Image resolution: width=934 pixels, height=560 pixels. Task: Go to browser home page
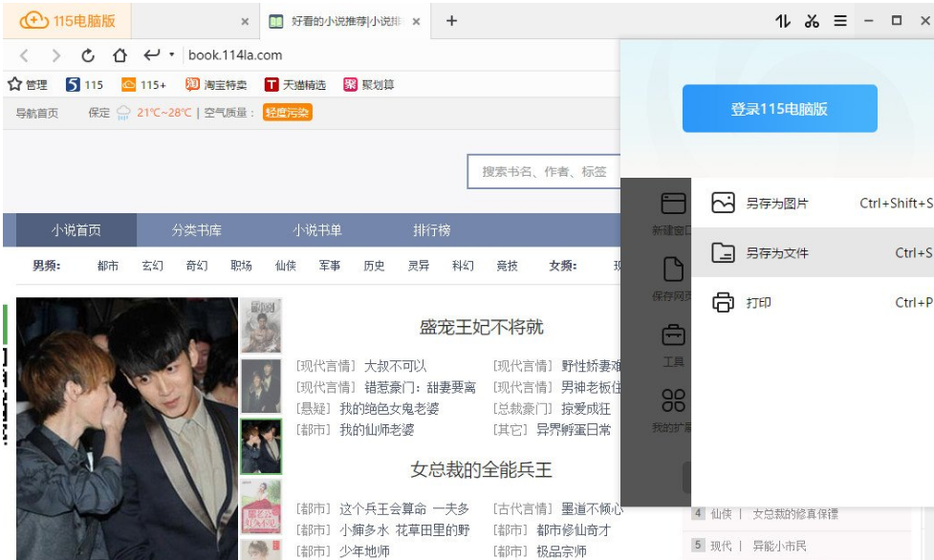pos(119,55)
